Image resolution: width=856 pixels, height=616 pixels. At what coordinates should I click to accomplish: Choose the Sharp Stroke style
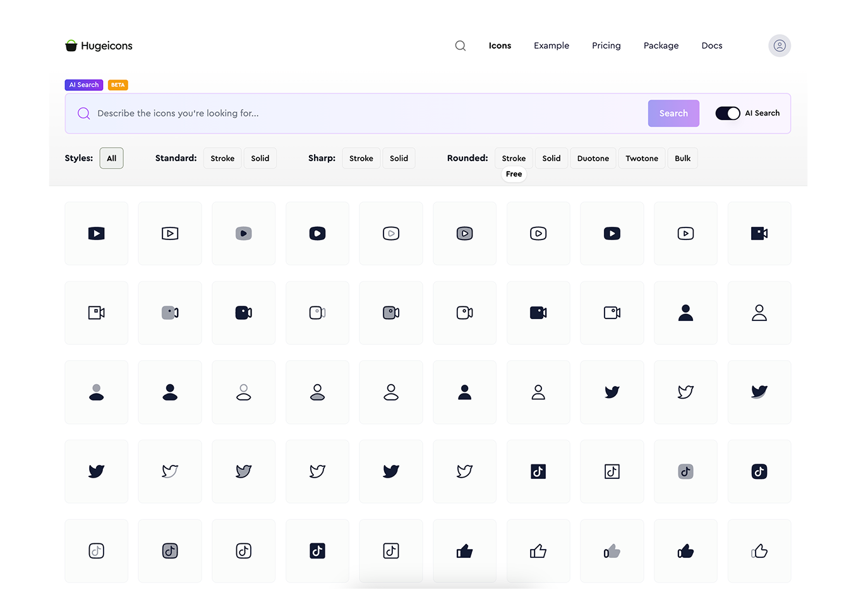[361, 158]
